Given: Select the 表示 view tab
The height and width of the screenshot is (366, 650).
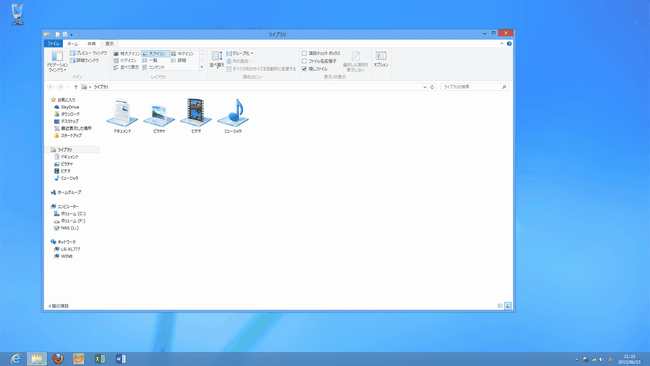Looking at the screenshot, I should 109,44.
